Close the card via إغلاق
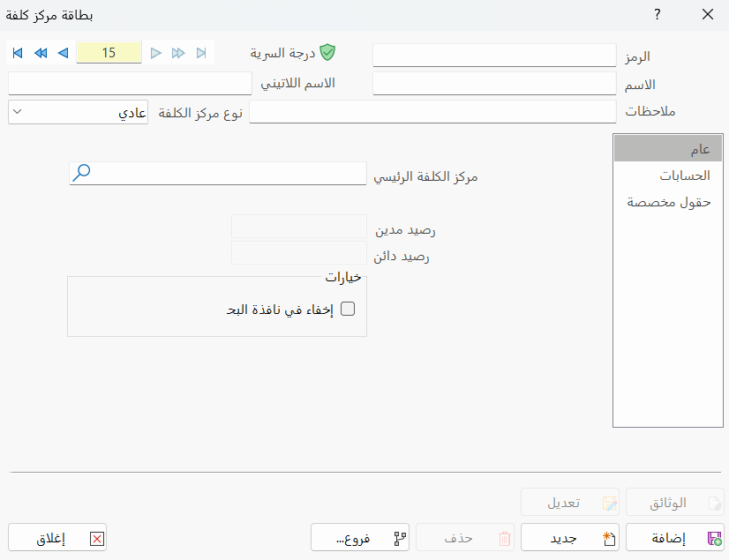The width and height of the screenshot is (729, 560). pyautogui.click(x=56, y=536)
